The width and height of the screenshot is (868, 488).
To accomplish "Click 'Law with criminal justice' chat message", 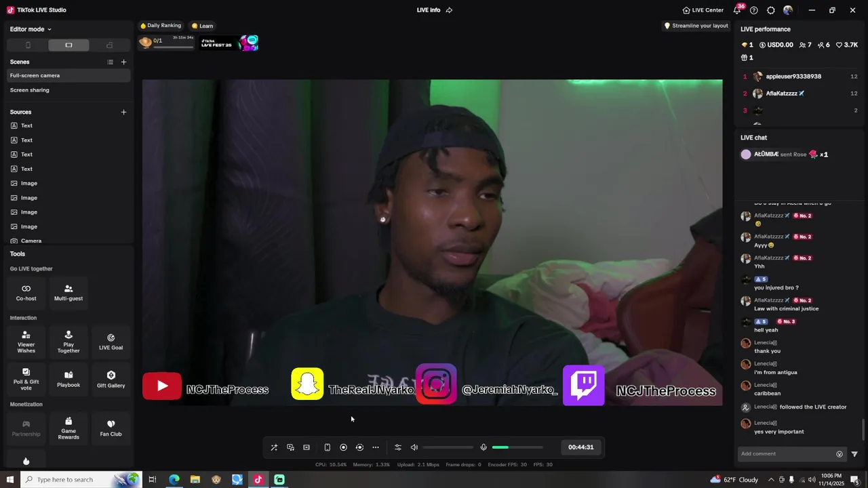I will [786, 308].
